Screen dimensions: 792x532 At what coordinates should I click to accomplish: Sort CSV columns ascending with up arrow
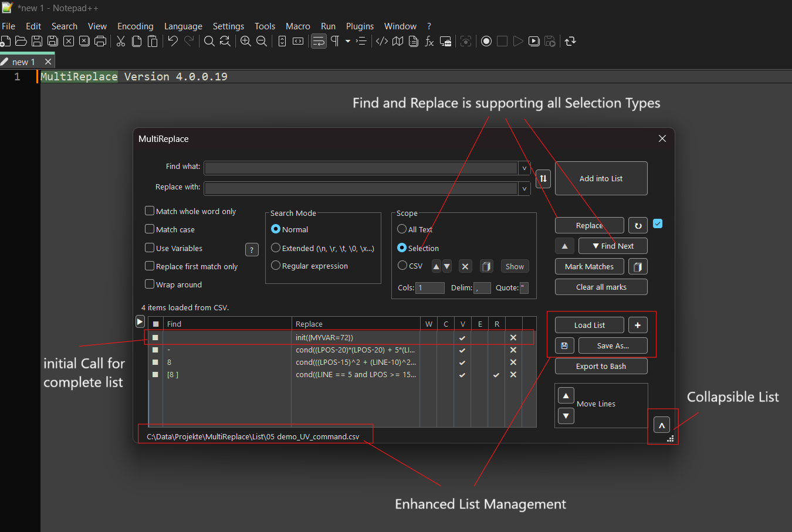point(436,266)
